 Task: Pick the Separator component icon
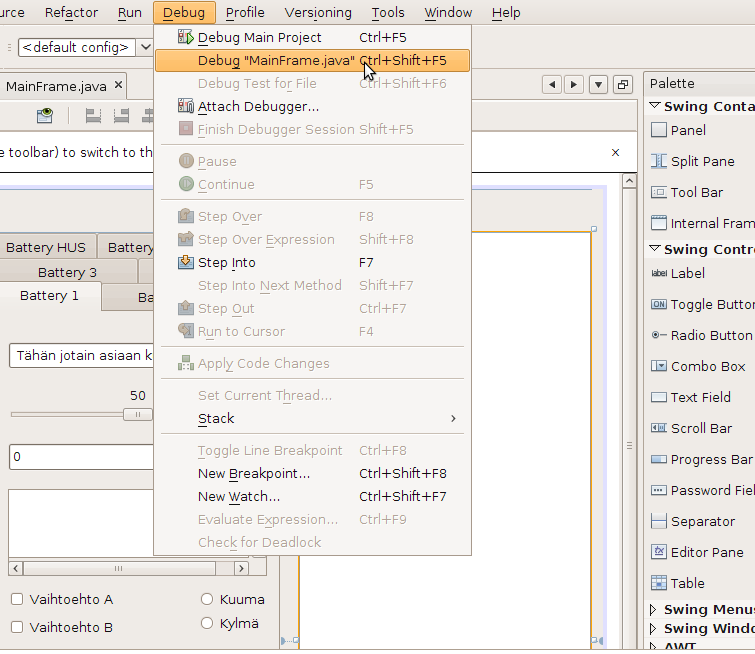(x=658, y=521)
